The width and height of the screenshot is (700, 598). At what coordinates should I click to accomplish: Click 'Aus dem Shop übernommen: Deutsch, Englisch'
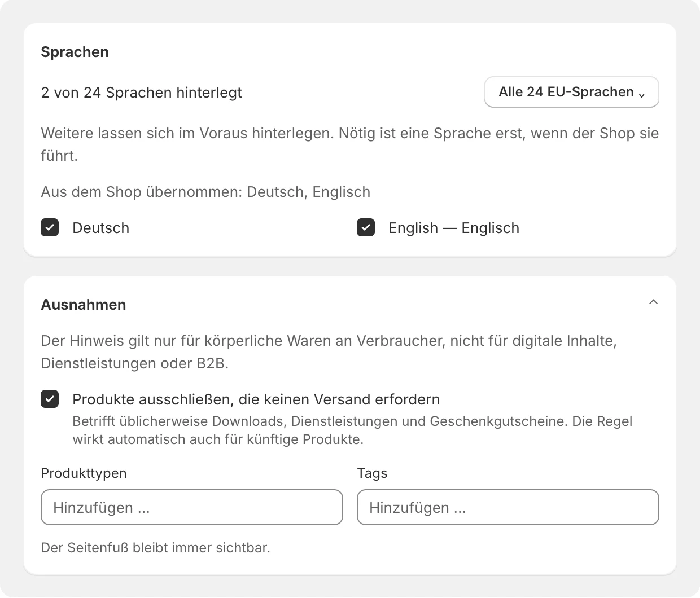coord(205,192)
